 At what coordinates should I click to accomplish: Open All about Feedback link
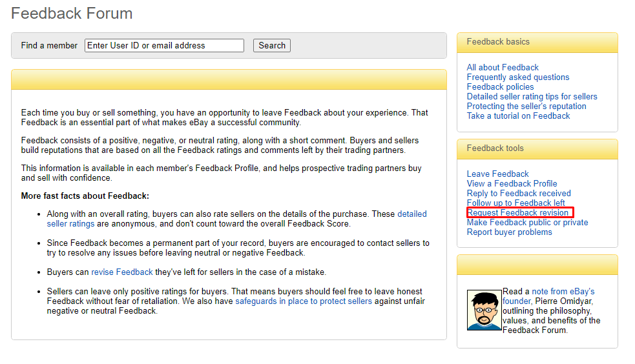point(503,68)
